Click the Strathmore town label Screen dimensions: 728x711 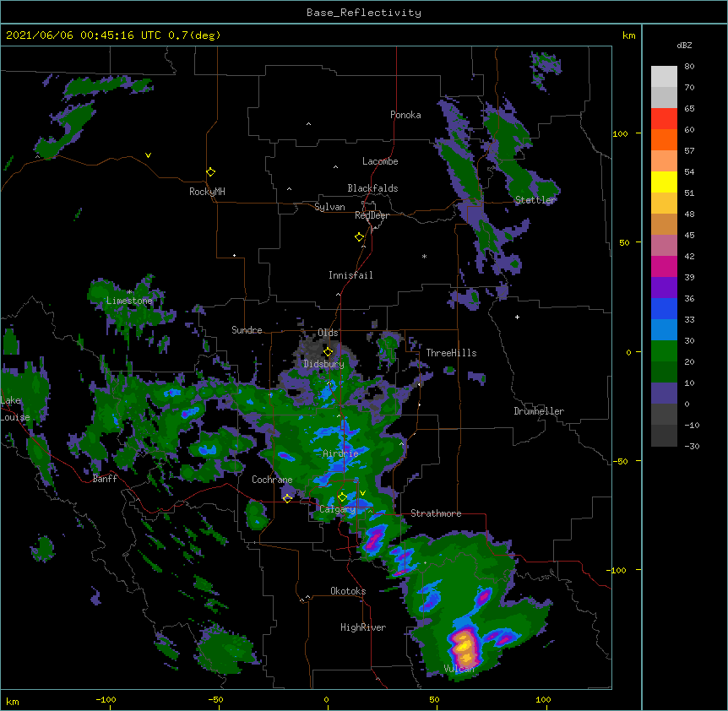436,513
